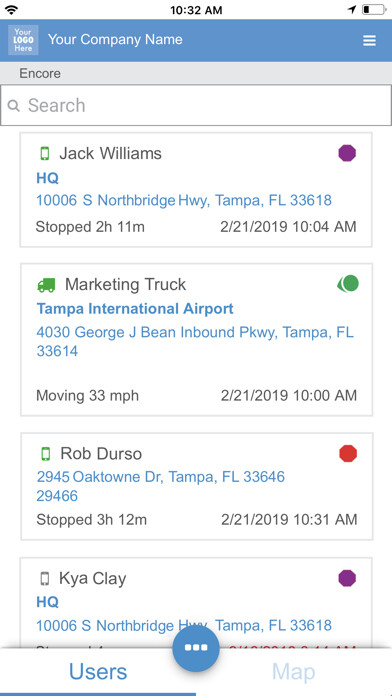
Task: Tap the blue three-dots floating button
Action: point(196,648)
